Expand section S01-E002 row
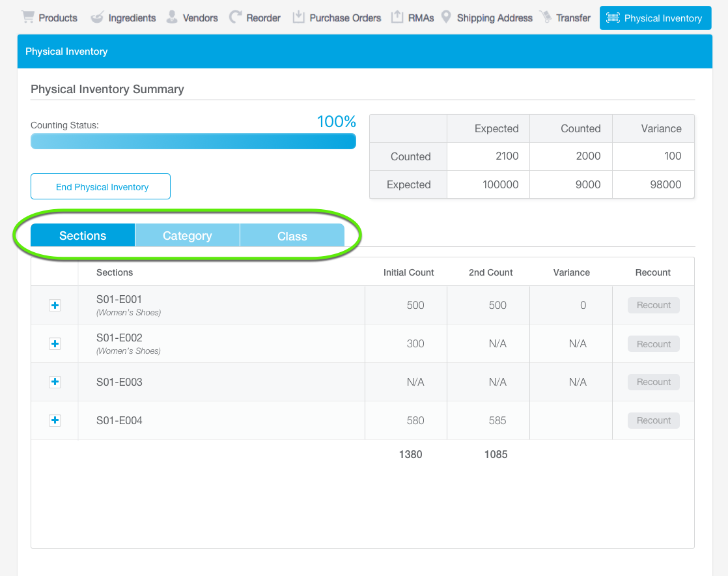728x576 pixels. click(55, 344)
